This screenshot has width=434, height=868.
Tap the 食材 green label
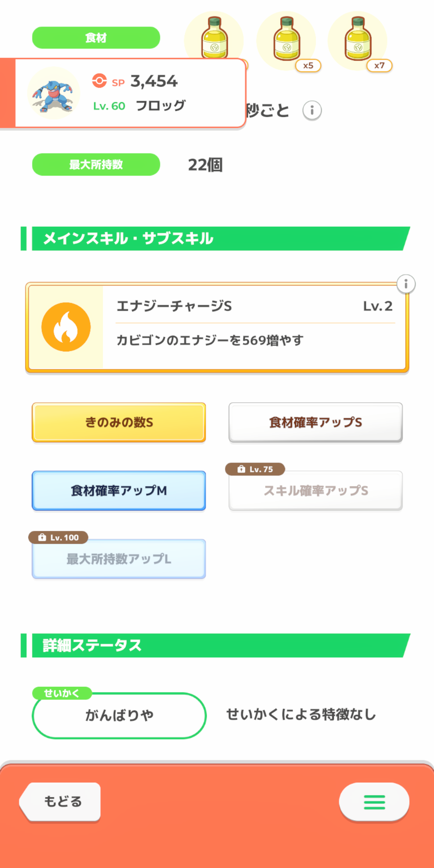click(x=96, y=38)
